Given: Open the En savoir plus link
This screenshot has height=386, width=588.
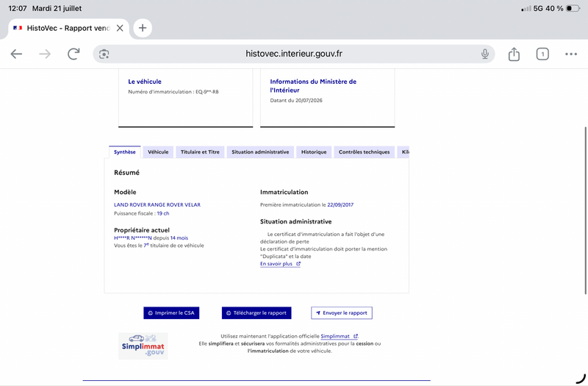Looking at the screenshot, I should 280,264.
